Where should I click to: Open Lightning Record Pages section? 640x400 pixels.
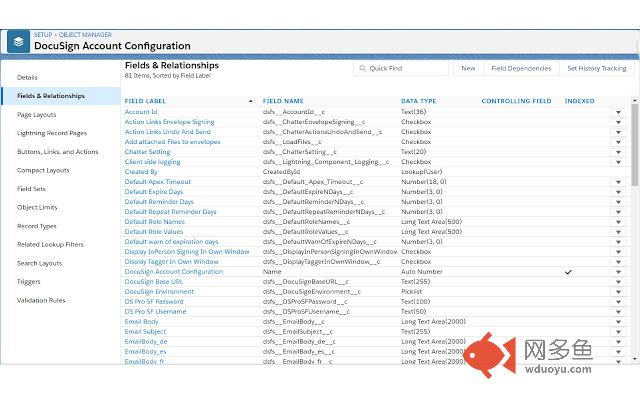52,133
